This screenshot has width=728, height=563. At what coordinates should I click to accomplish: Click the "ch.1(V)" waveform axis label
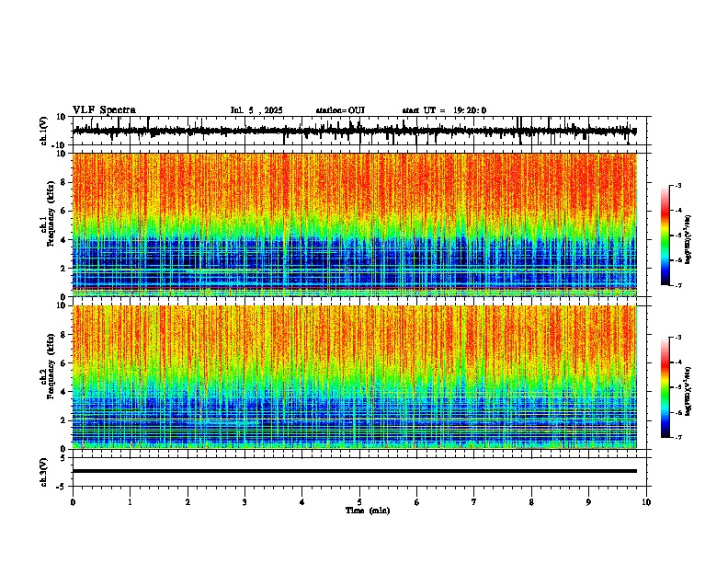tap(44, 131)
